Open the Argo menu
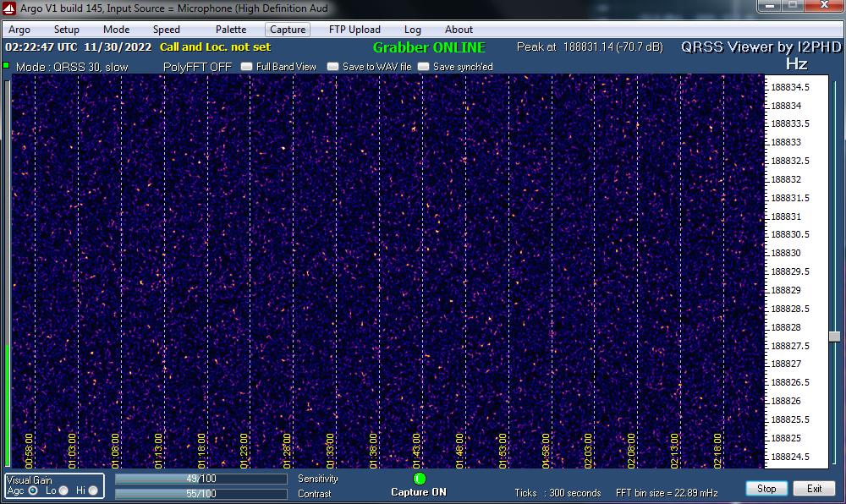Screen dimensions: 846x504 click(x=19, y=30)
